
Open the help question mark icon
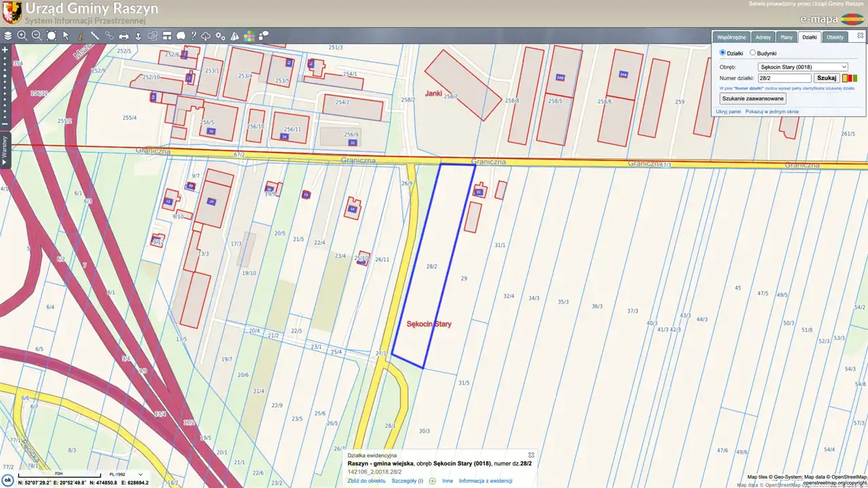pyautogui.click(x=193, y=35)
